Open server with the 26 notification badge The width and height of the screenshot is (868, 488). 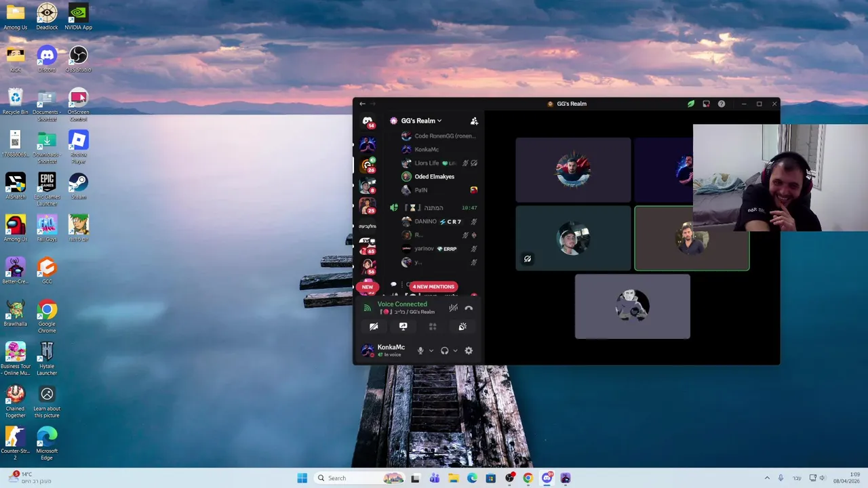pos(368,165)
